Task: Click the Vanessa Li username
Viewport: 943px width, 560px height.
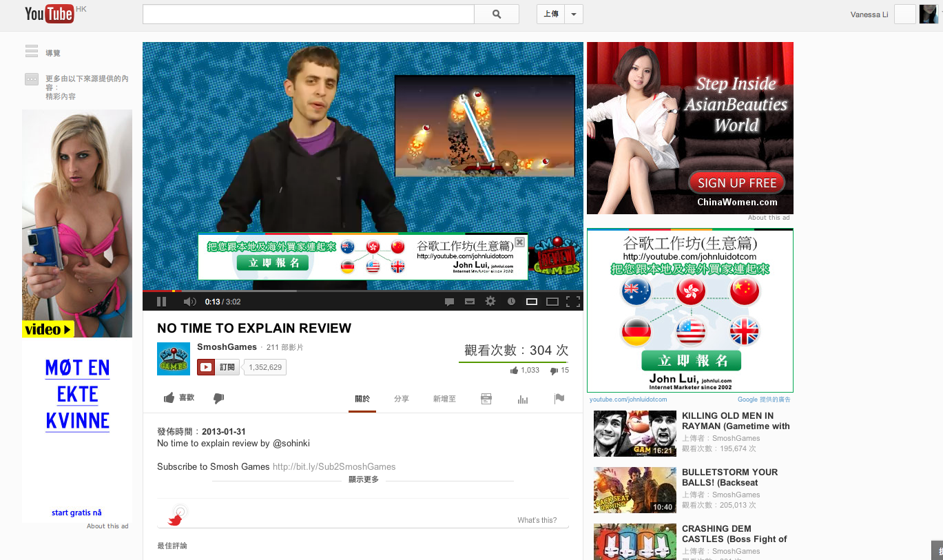Action: click(x=869, y=14)
